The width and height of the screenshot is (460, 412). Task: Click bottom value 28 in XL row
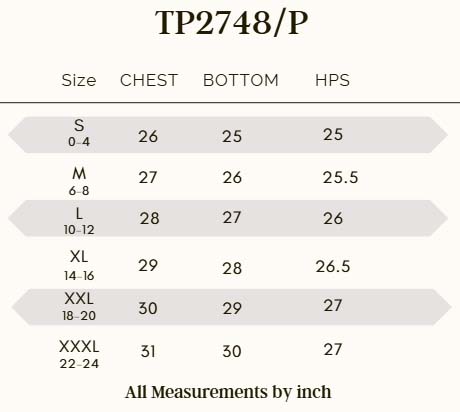[232, 268]
